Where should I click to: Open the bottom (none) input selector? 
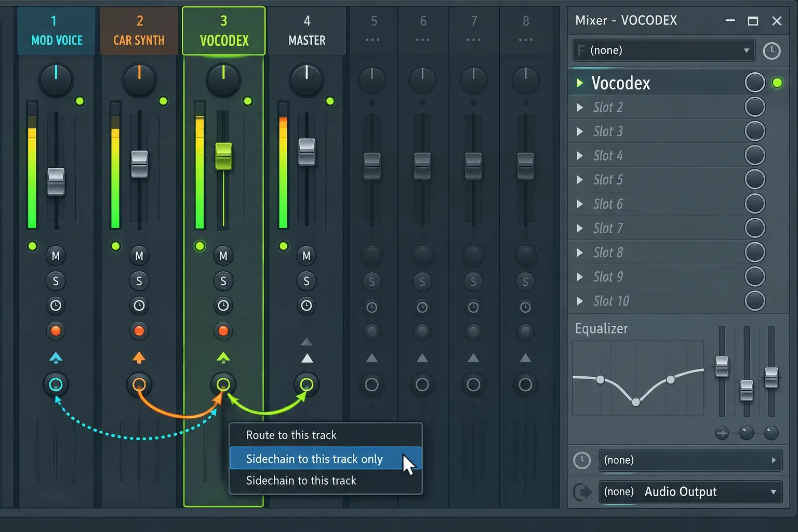690,460
